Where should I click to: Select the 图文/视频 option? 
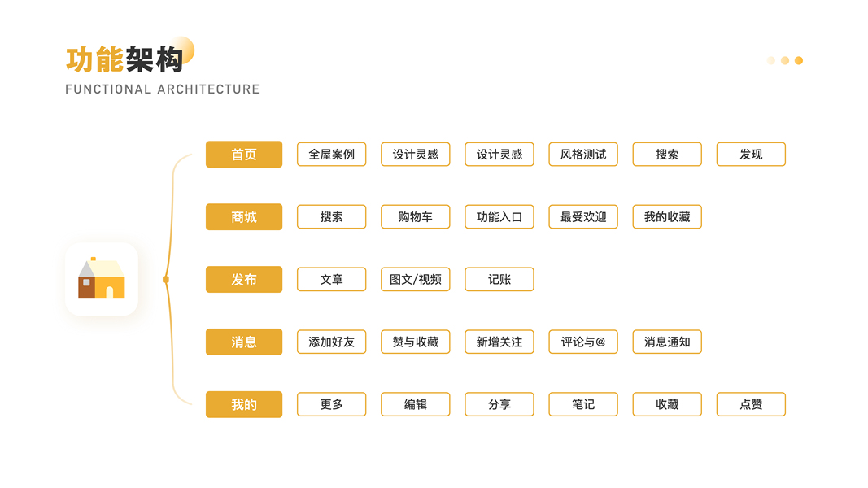pos(416,280)
